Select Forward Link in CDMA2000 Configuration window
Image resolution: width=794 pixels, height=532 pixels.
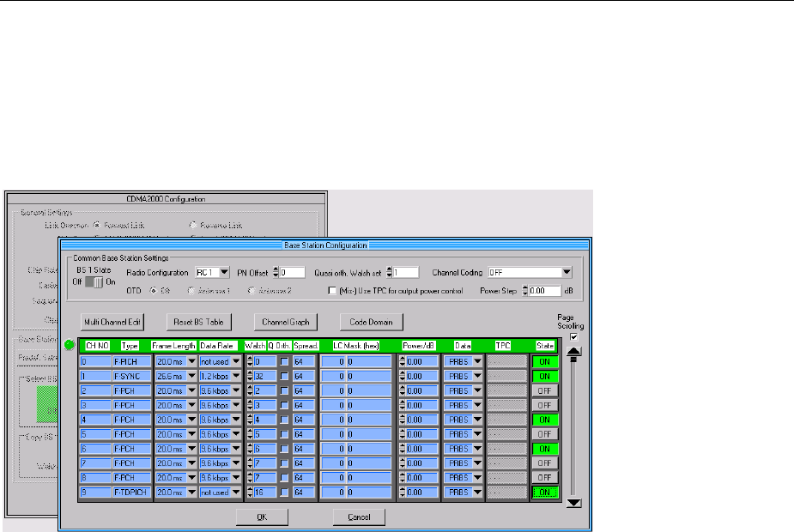click(97, 226)
